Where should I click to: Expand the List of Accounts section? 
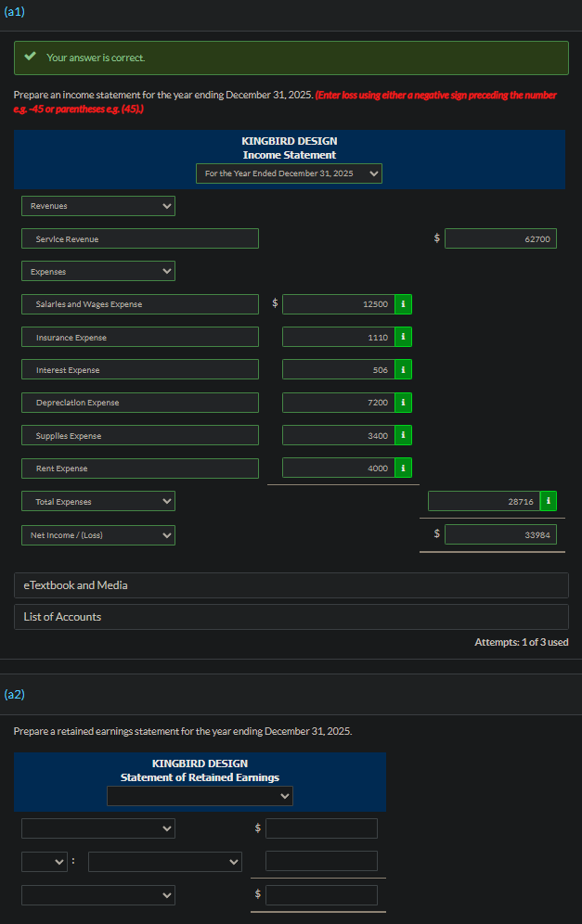[291, 617]
